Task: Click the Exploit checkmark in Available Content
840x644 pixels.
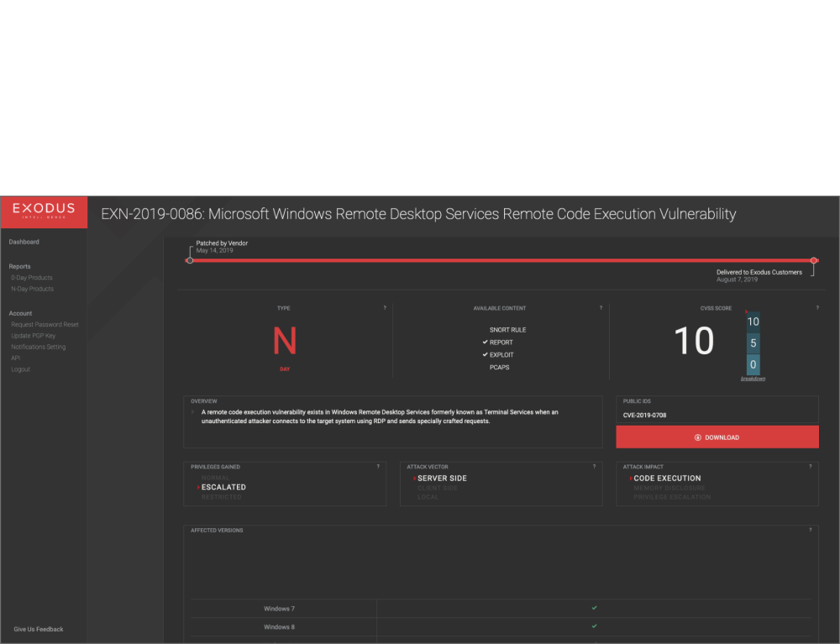Action: [x=486, y=355]
